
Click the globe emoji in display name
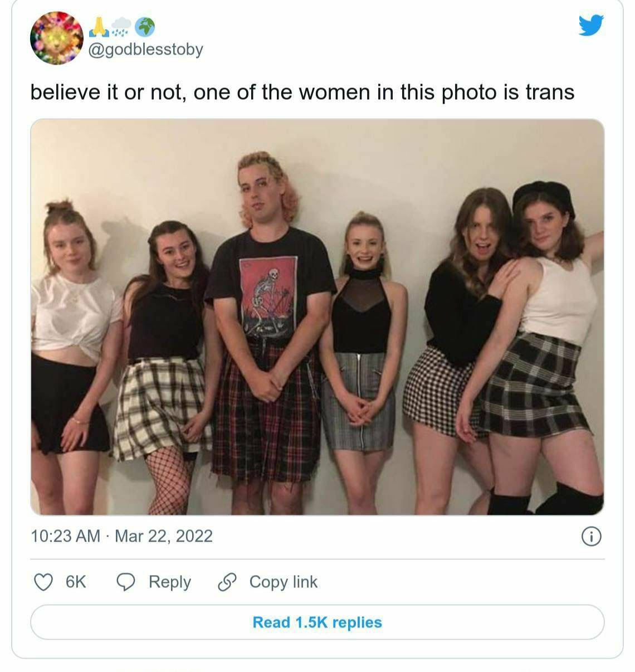pos(145,26)
